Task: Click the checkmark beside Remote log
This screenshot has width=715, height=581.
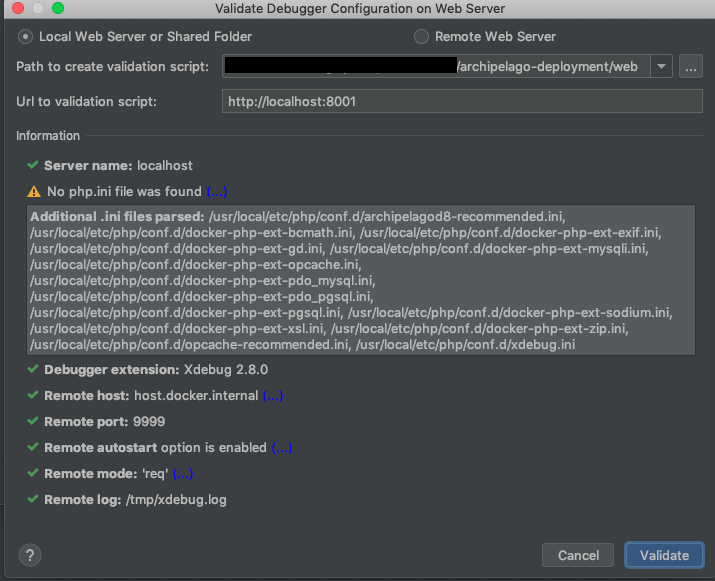Action: click(34, 499)
